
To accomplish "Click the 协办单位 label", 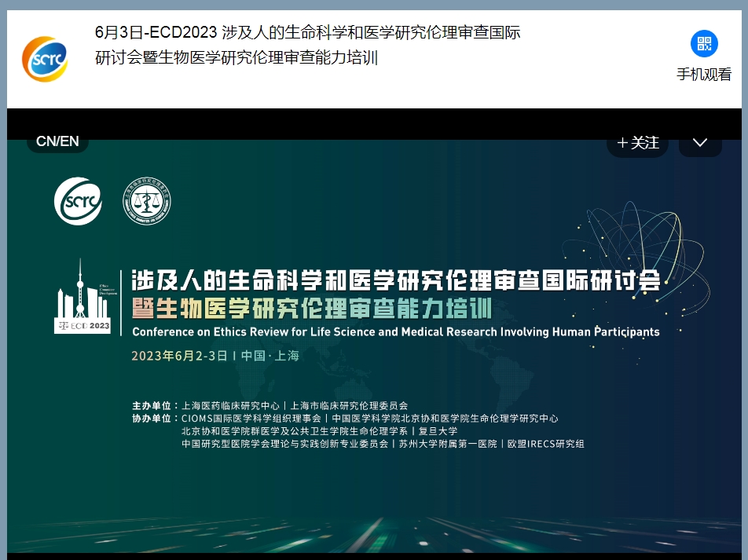I will click(154, 419).
